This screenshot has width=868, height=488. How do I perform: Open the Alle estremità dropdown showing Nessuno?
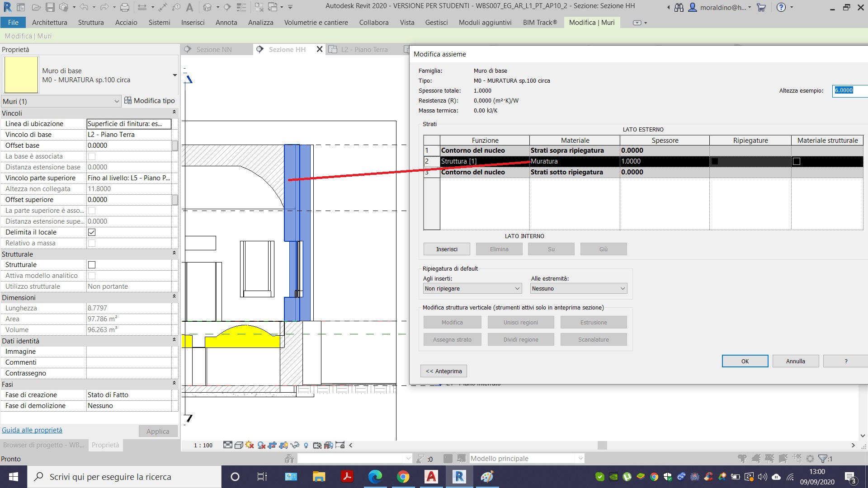[578, 288]
